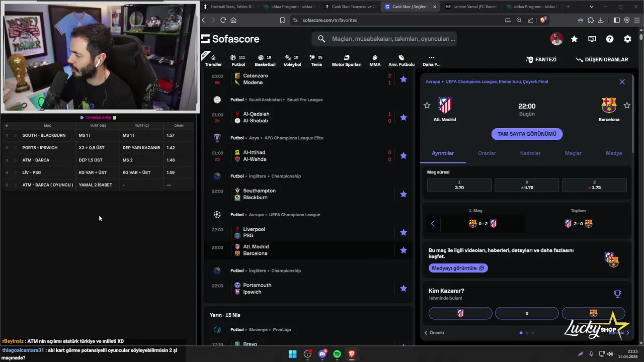Switch to the Ayrıntılar tab
This screenshot has width=644, height=362.
pos(443,153)
